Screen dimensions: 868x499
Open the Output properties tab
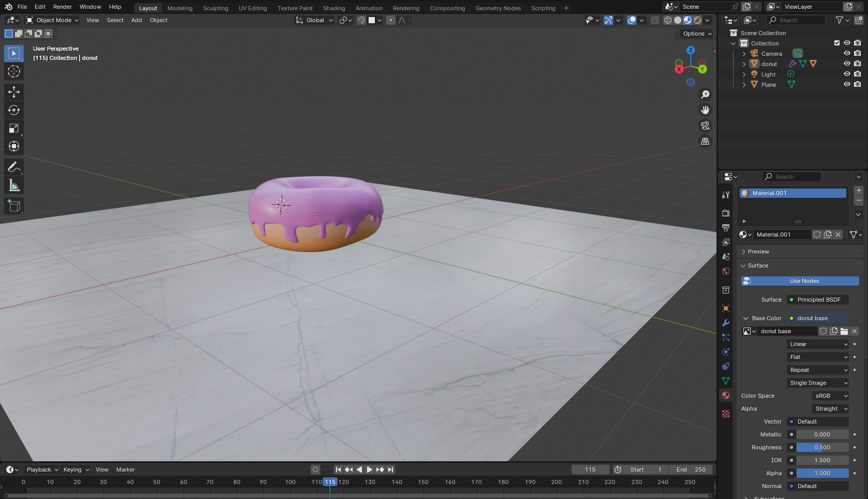pos(726,227)
